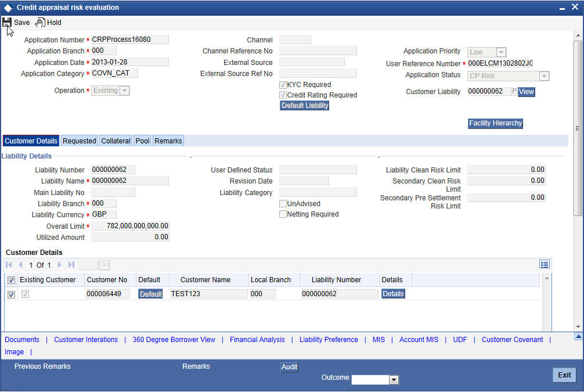Toggle select-all checkbox in customer table header

(11, 280)
